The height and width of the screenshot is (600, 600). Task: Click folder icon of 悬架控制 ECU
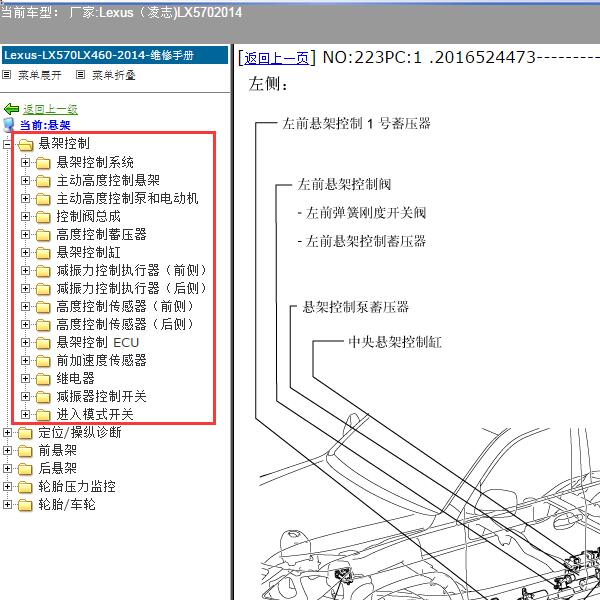coord(43,343)
